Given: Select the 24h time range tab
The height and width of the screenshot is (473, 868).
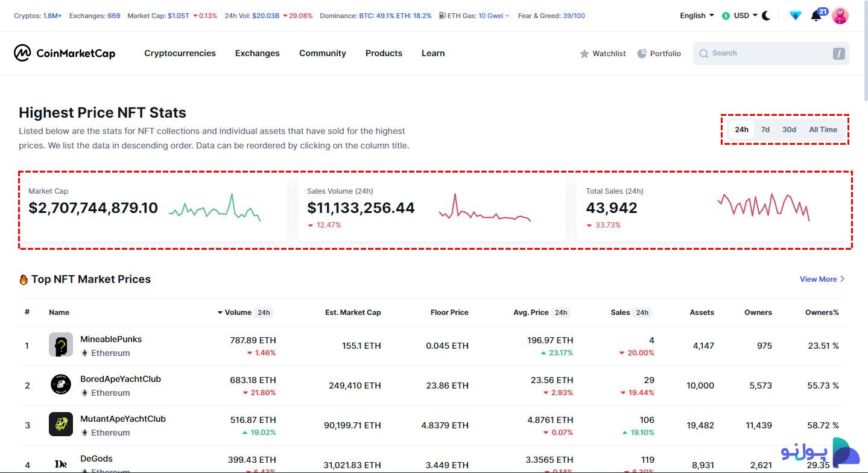Looking at the screenshot, I should click(x=741, y=130).
